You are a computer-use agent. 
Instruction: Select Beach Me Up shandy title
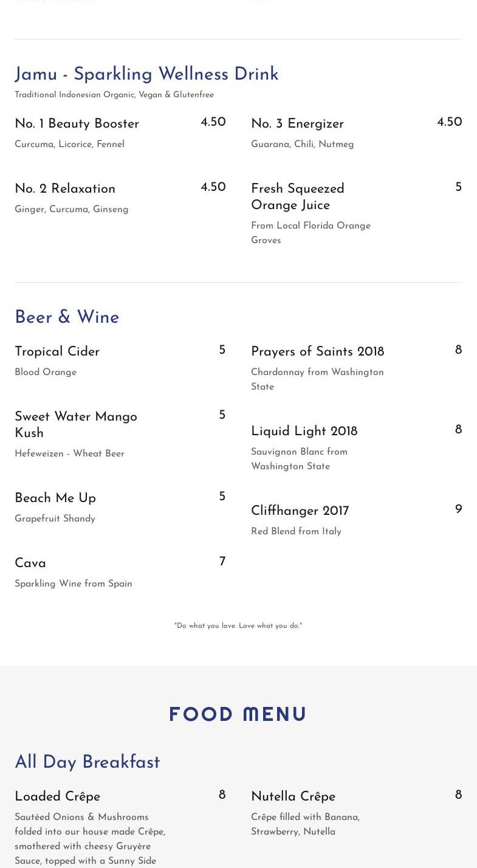(55, 498)
